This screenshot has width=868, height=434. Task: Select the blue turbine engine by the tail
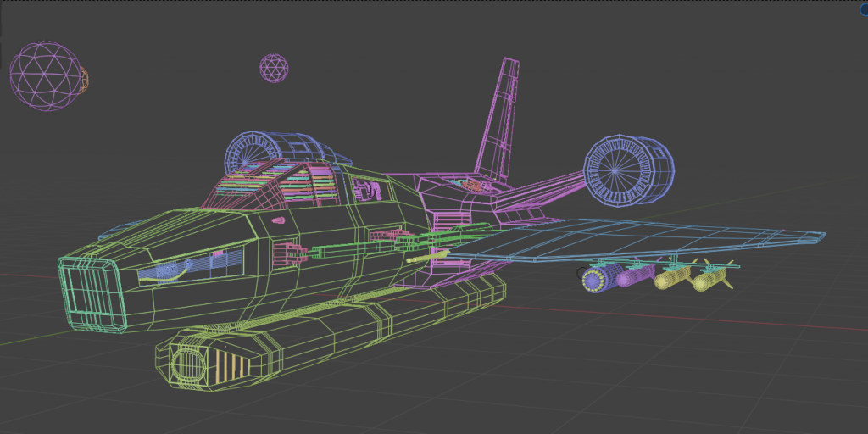click(626, 170)
